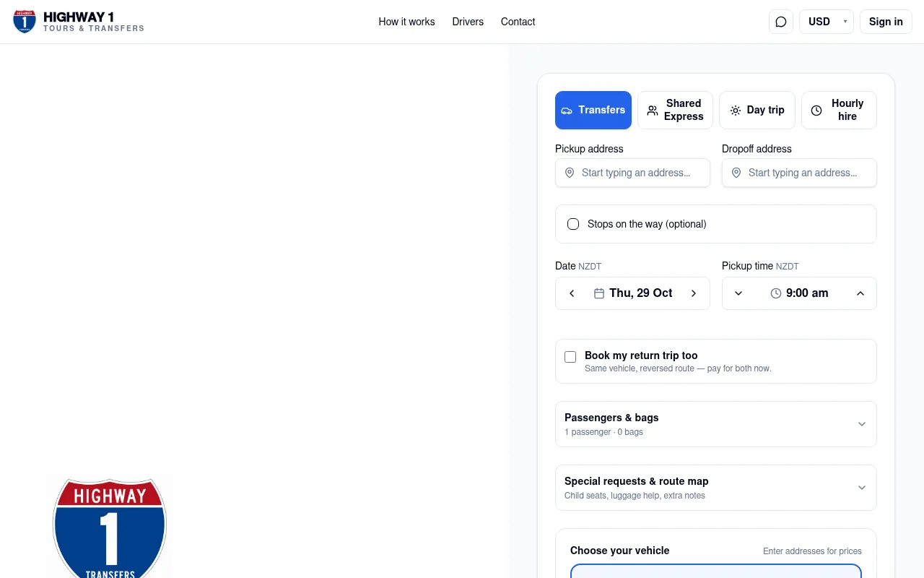924x578 pixels.
Task: Click the Sign in button
Action: [886, 22]
